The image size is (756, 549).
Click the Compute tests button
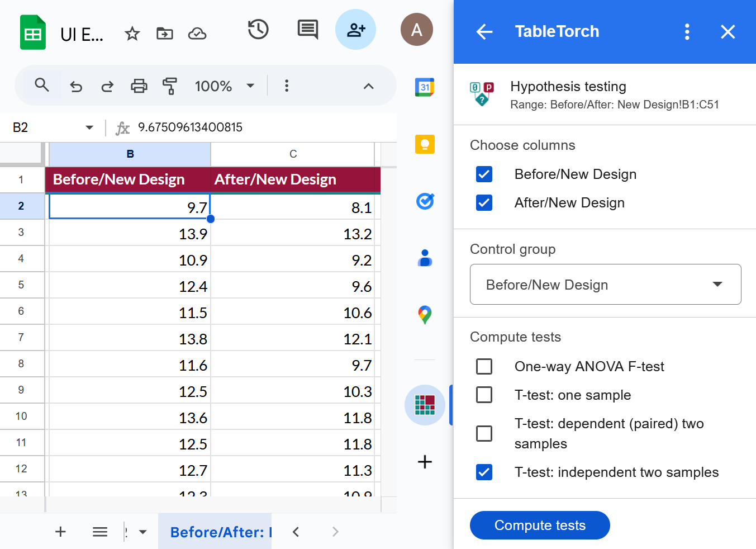click(x=540, y=526)
